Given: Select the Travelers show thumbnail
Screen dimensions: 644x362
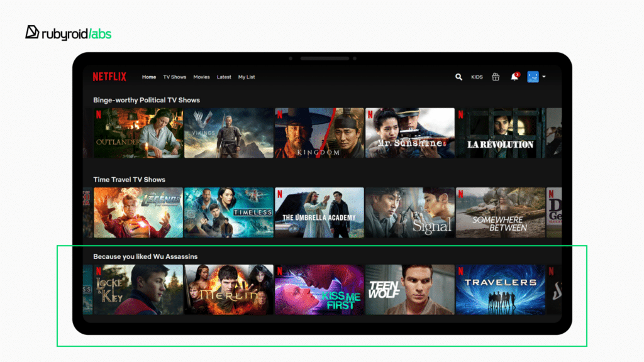Looking at the screenshot, I should click(x=500, y=289).
